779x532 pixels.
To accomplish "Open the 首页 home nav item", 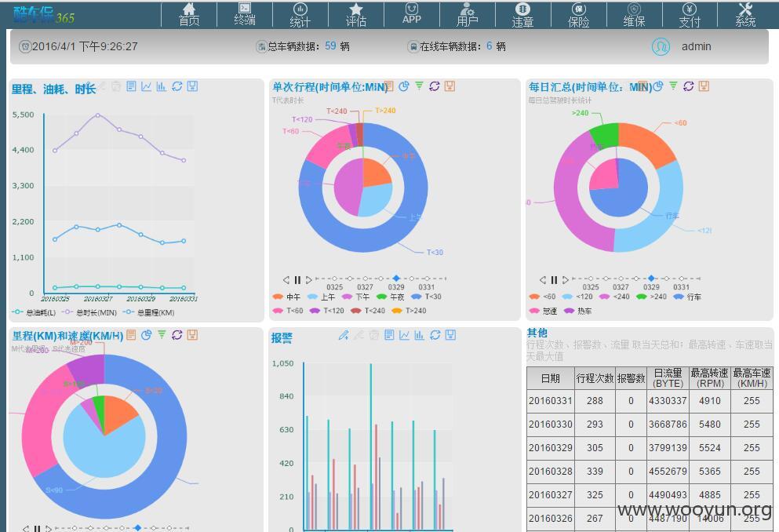I will (x=189, y=14).
